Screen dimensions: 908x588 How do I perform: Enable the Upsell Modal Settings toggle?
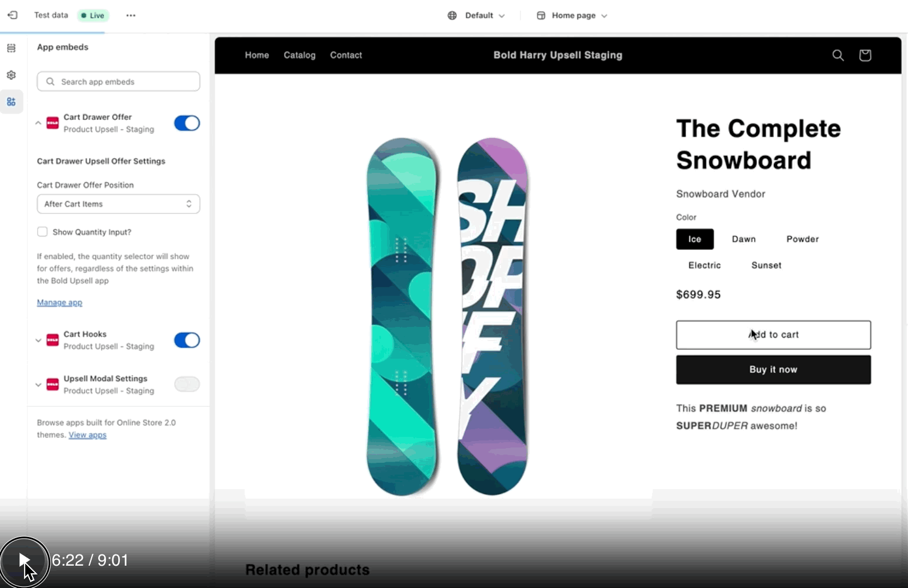click(x=187, y=385)
